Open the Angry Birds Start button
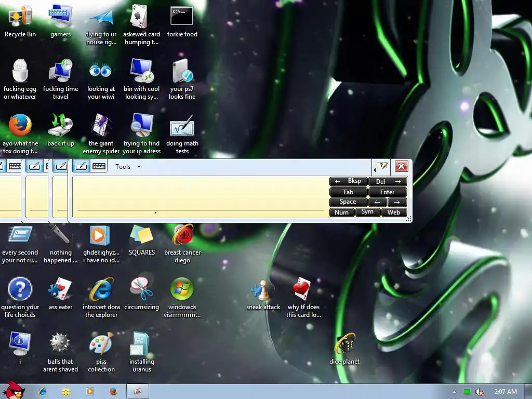Image resolution: width=532 pixels, height=399 pixels. point(14,390)
